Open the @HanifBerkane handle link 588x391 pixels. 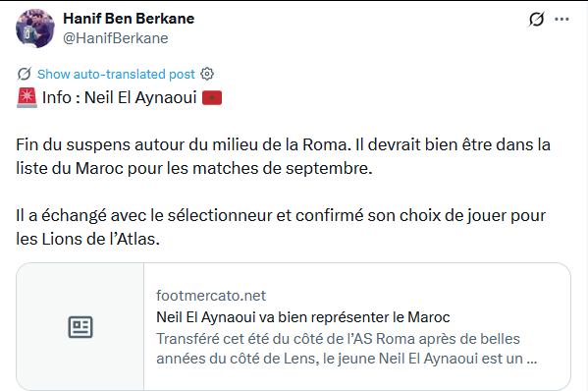116,38
